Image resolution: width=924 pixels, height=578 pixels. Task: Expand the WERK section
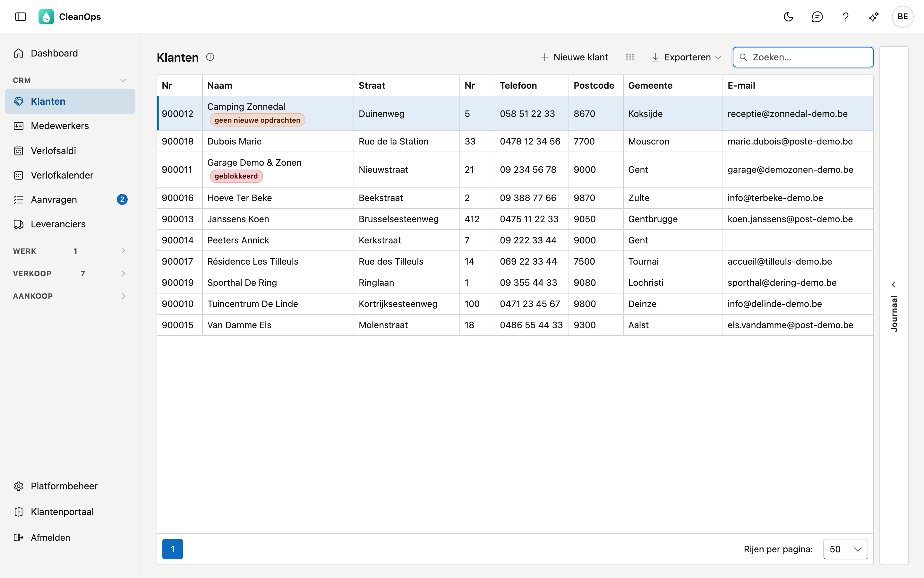70,251
